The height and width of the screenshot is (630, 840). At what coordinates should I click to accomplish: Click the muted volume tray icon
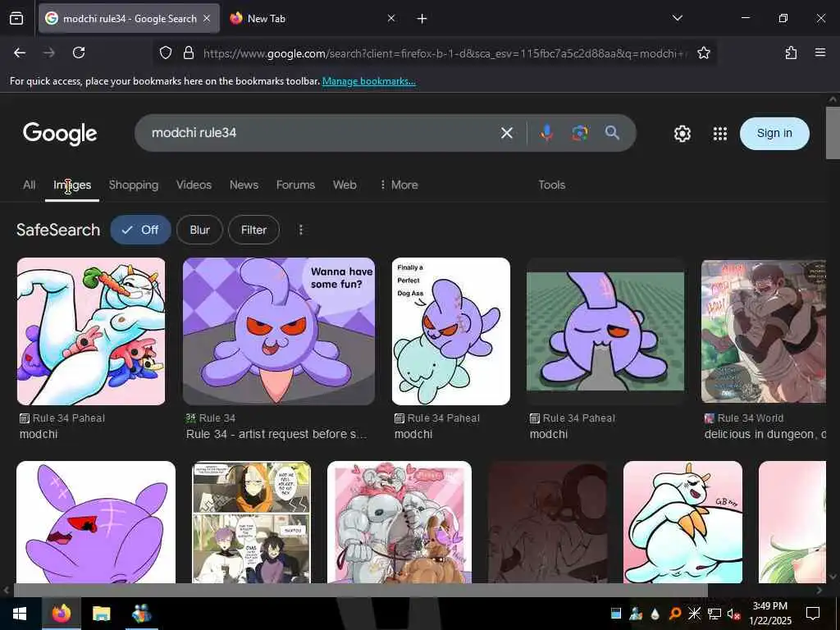733,614
